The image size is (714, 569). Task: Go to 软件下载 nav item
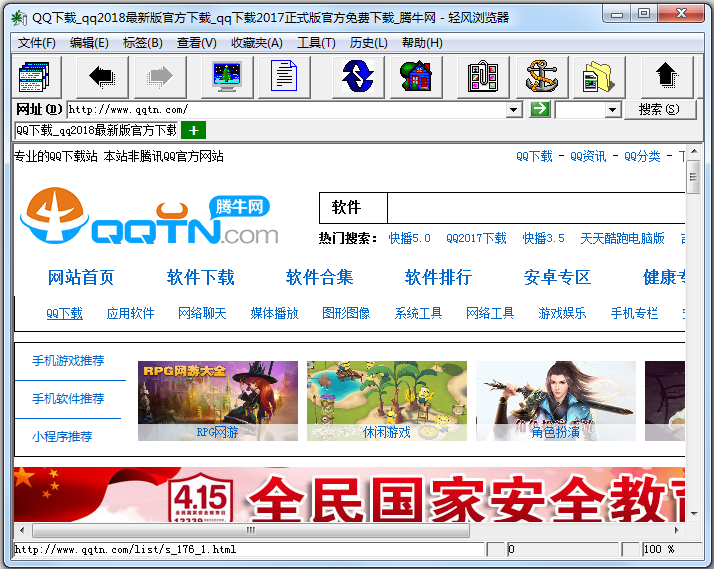coord(200,277)
